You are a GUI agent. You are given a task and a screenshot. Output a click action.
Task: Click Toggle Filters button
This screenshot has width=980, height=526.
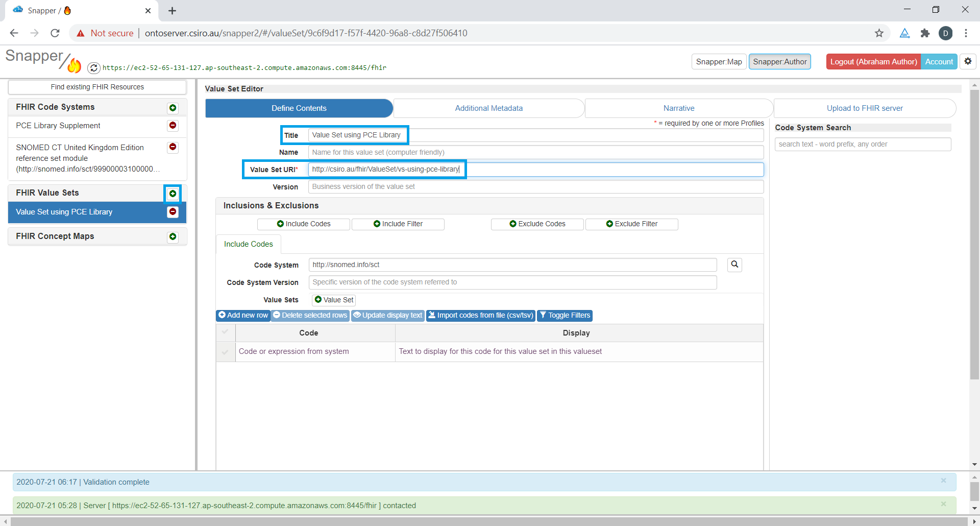click(565, 316)
